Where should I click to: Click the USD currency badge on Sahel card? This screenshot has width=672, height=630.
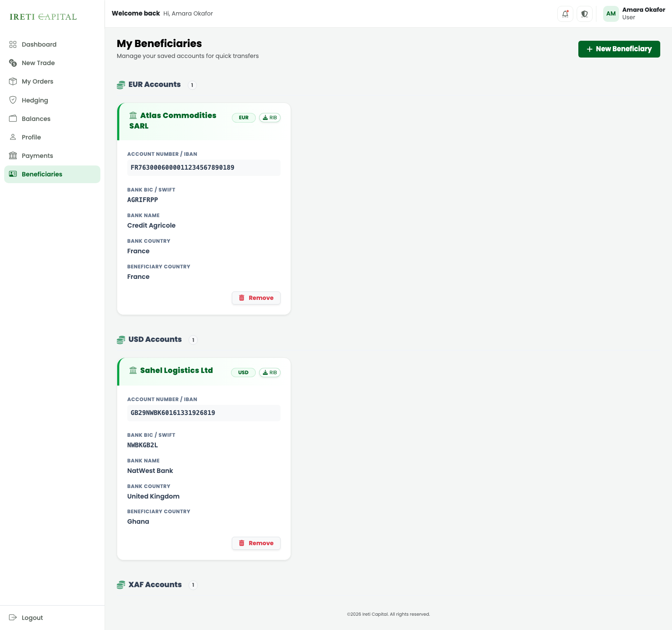point(243,373)
